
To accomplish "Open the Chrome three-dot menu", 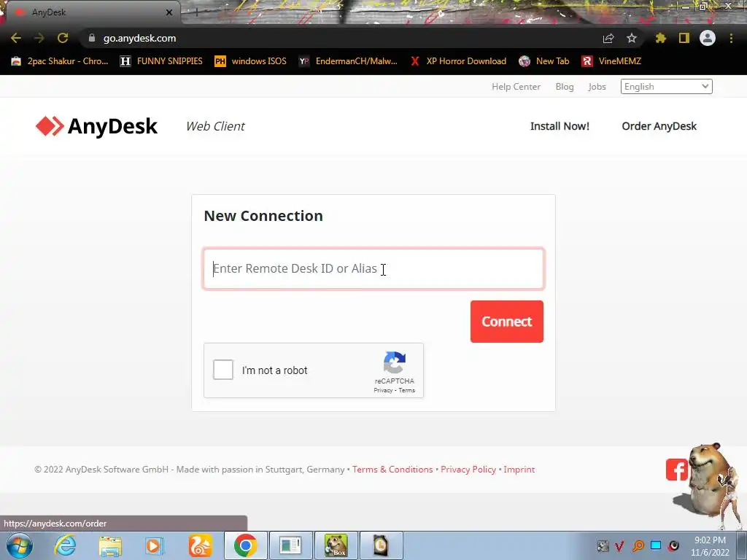I will coord(731,38).
